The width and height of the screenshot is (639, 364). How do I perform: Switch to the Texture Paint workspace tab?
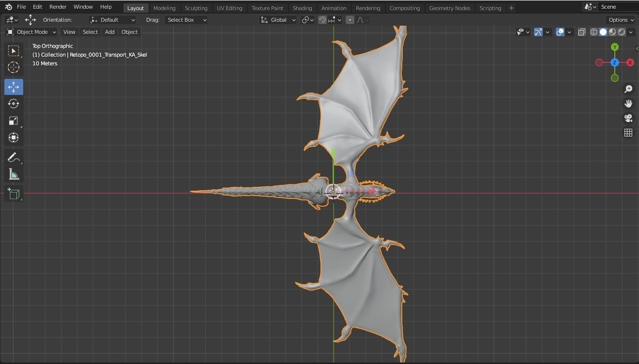(267, 8)
